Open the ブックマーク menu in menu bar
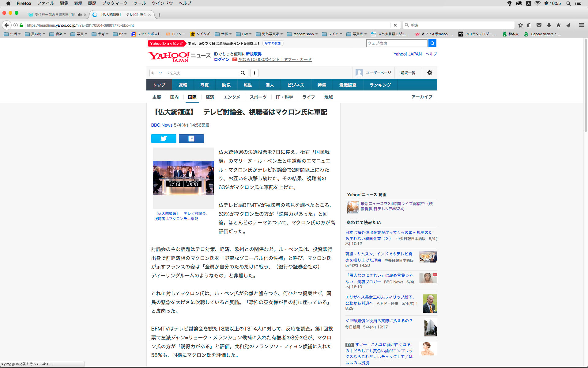588x368 pixels. pyautogui.click(x=115, y=3)
